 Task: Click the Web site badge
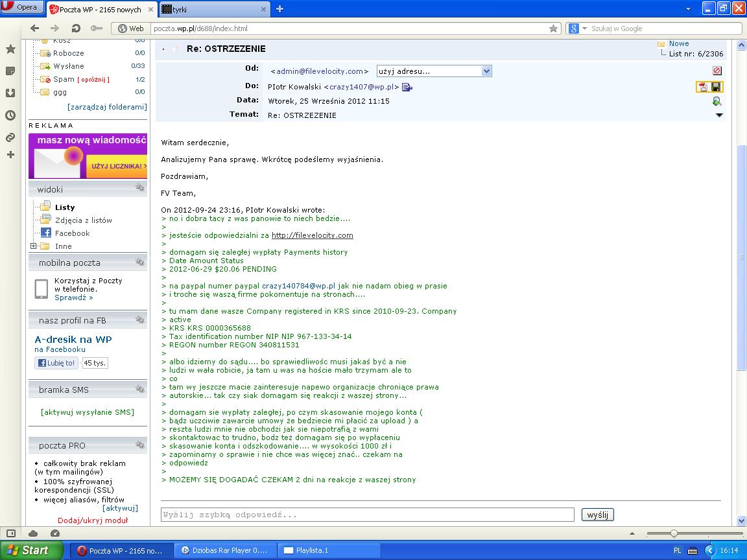point(130,29)
